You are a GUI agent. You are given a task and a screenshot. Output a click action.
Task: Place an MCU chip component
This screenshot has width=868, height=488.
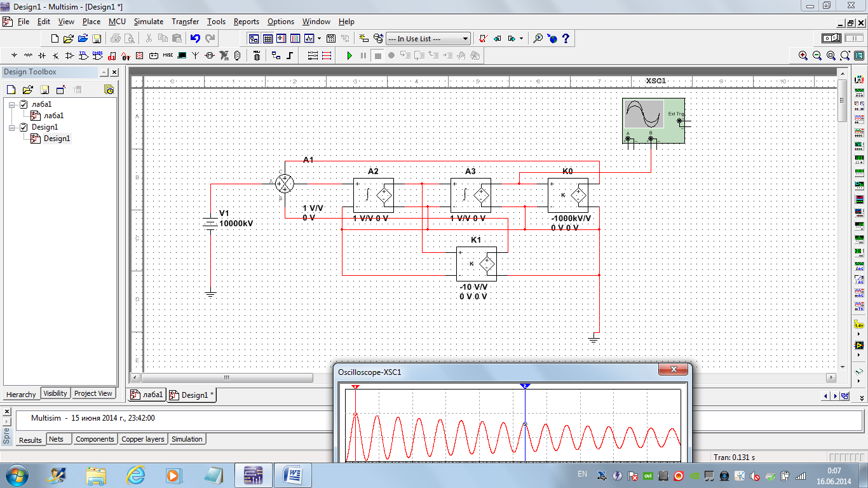point(256,56)
